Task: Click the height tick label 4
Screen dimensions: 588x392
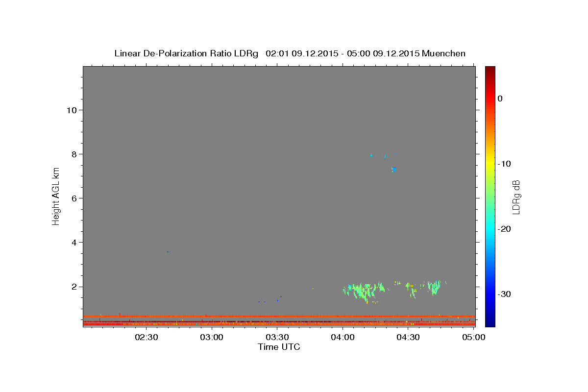Action: [74, 242]
